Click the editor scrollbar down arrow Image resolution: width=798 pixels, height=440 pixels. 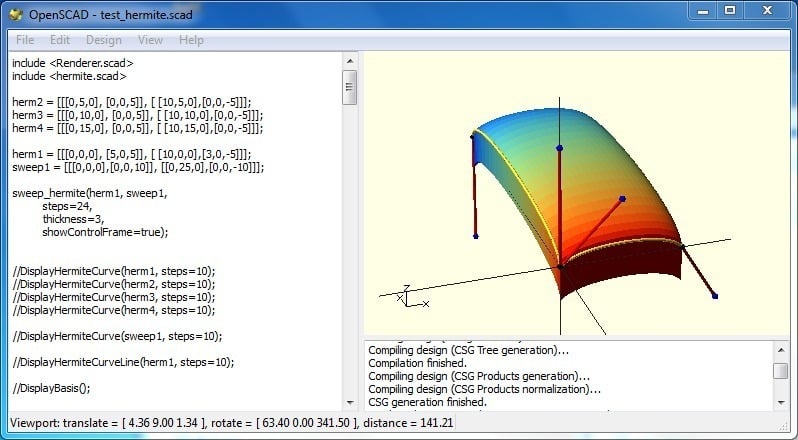point(349,401)
